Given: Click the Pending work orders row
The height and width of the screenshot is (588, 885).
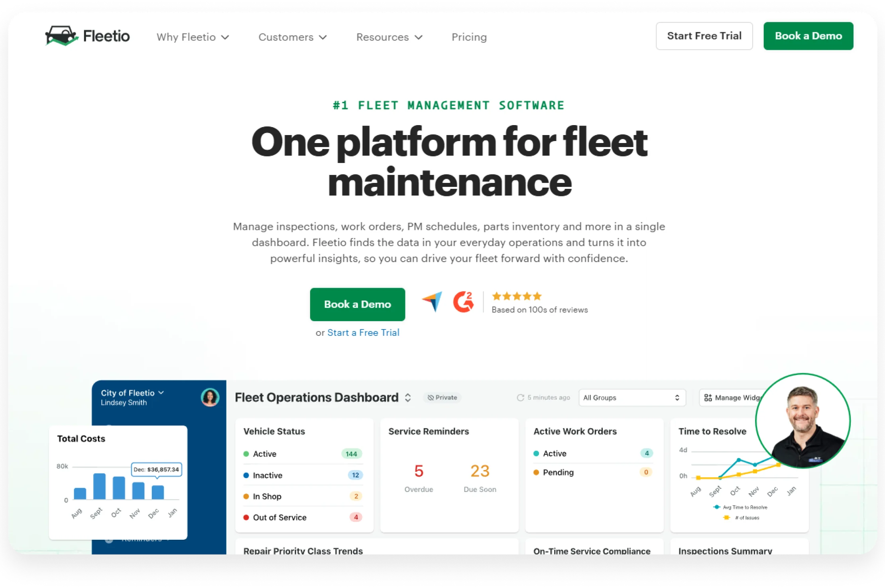Looking at the screenshot, I should 593,472.
